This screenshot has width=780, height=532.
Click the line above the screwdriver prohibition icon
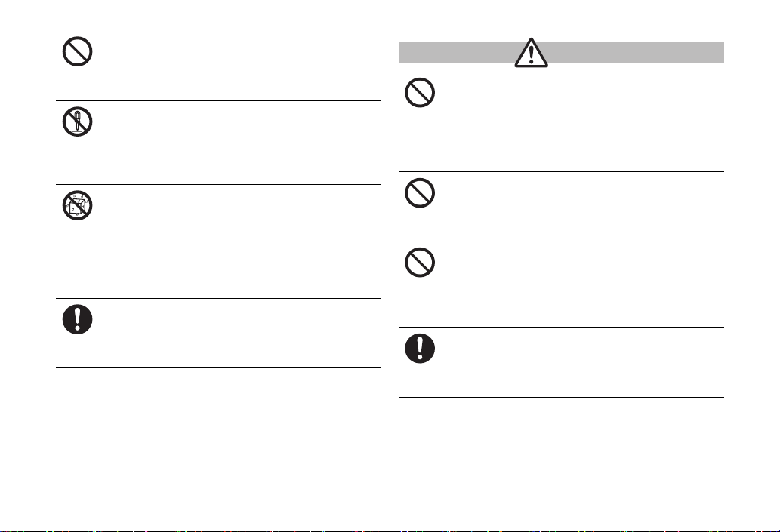coord(218,100)
